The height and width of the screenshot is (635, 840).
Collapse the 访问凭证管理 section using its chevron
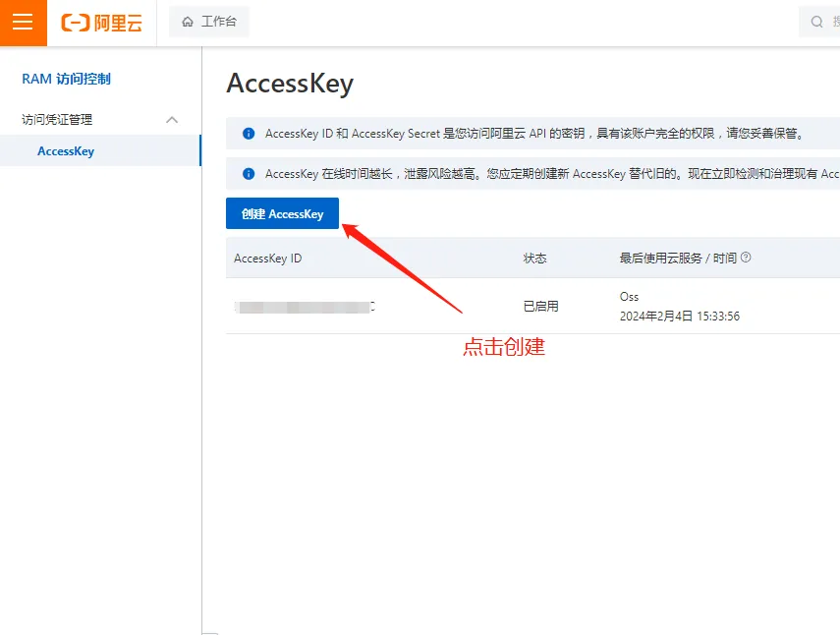tap(172, 120)
